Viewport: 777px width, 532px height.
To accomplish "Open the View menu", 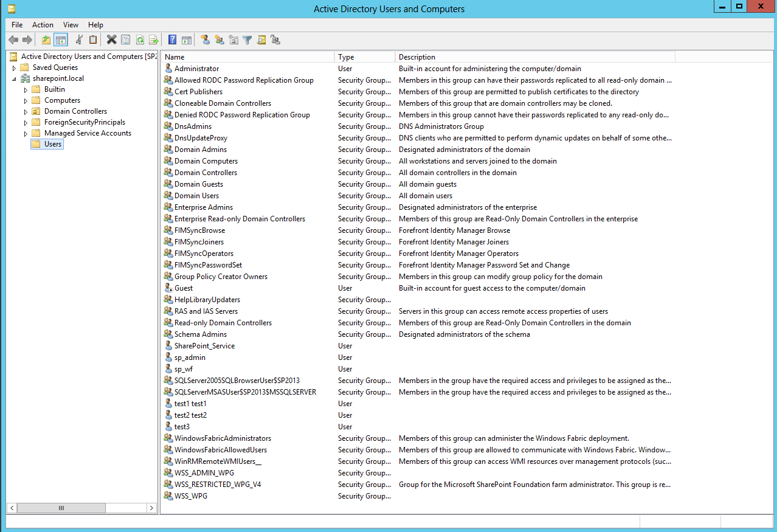I will pos(71,25).
